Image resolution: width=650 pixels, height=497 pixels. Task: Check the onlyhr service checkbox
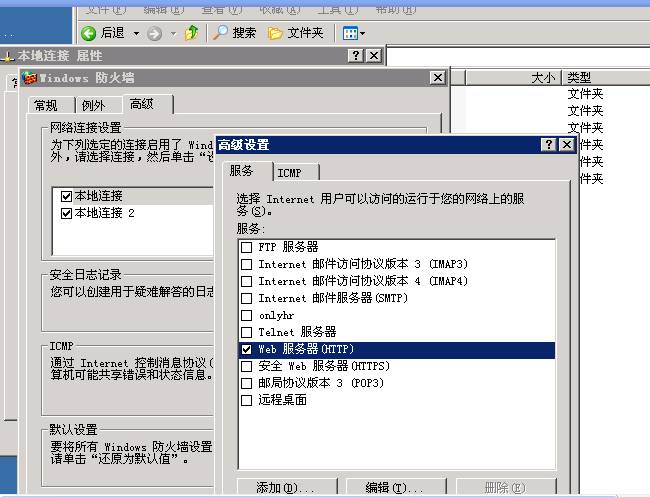coord(247,315)
